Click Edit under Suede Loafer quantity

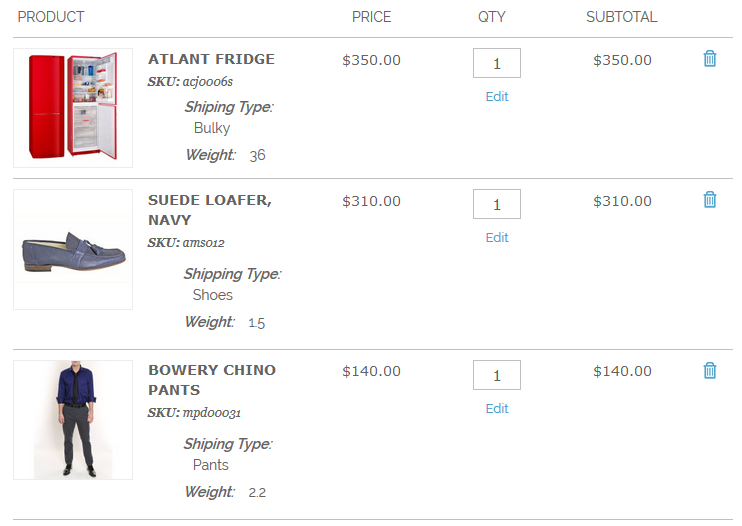pos(497,238)
